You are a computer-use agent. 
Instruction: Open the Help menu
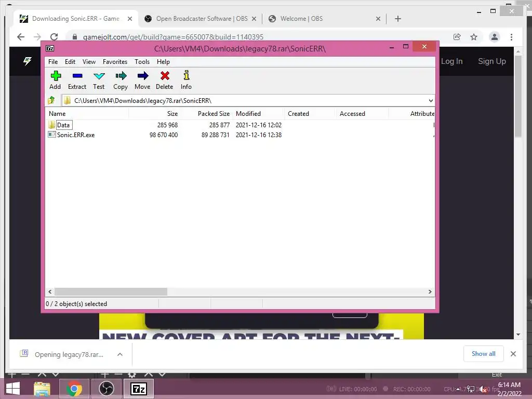(163, 62)
